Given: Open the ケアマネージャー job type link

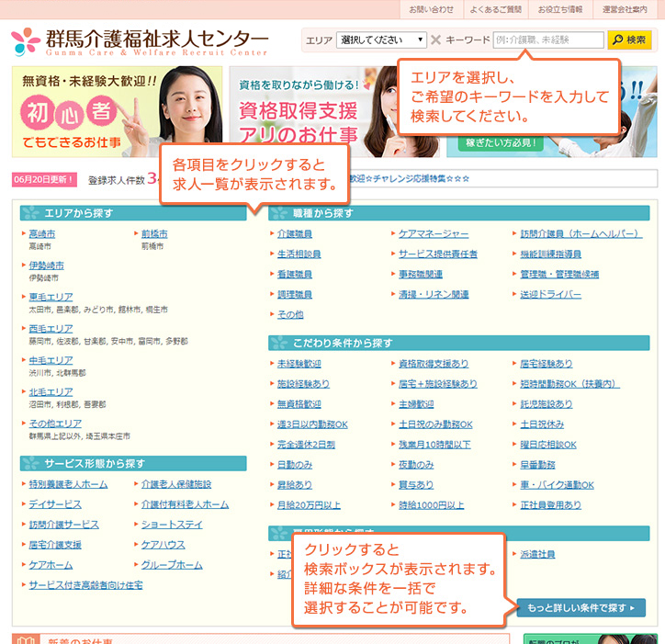Looking at the screenshot, I should 433,234.
